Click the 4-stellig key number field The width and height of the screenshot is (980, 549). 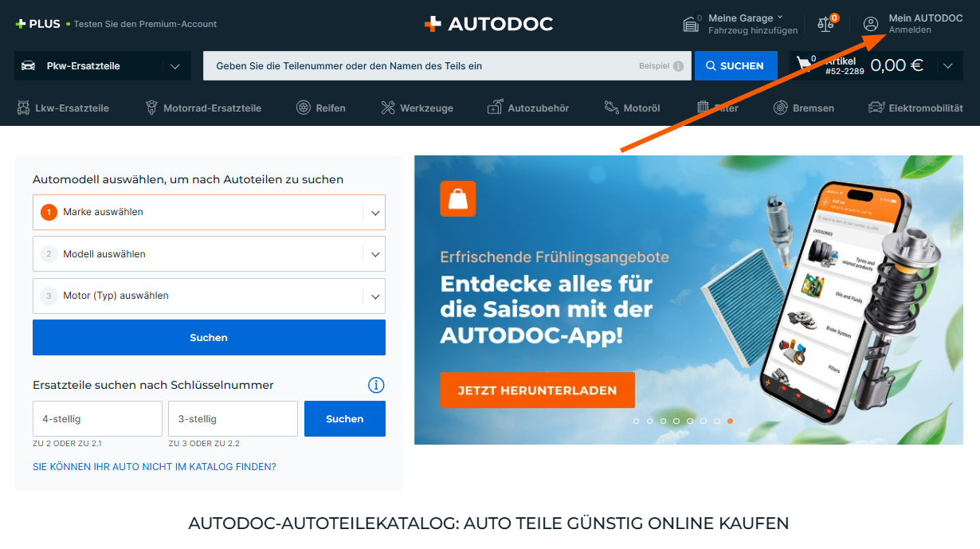(97, 419)
